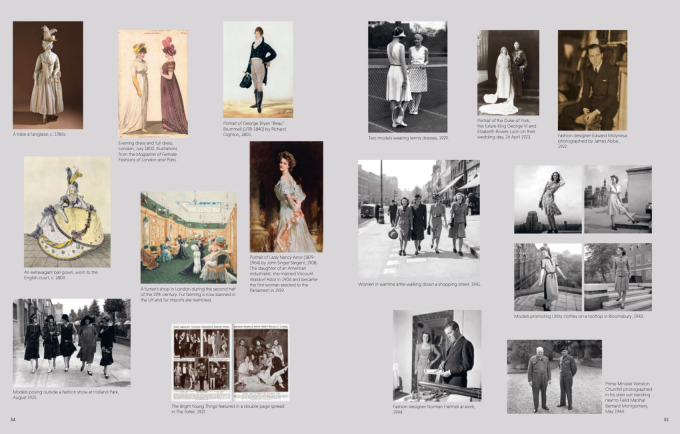Click the yellow extravagant ball gown image
The image size is (680, 434).
[67, 211]
